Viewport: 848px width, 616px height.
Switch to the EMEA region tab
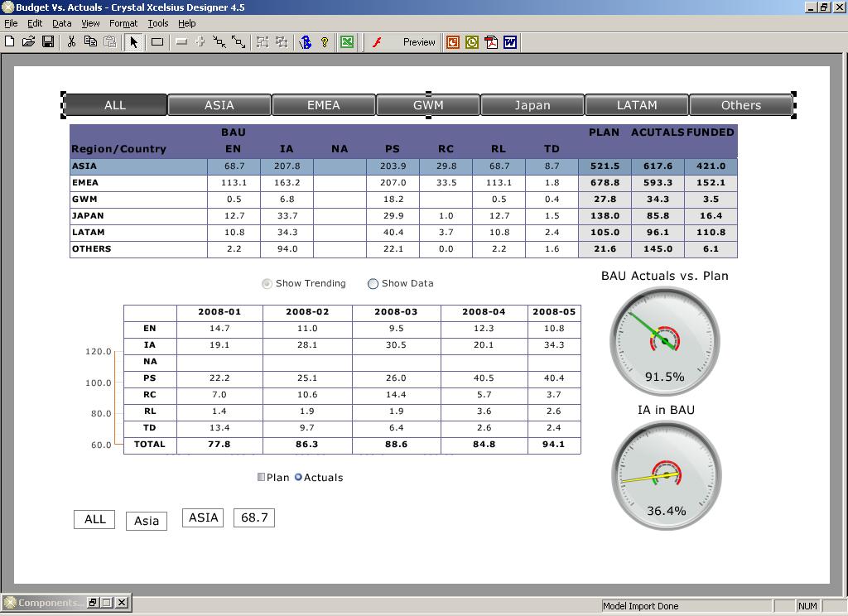(323, 105)
